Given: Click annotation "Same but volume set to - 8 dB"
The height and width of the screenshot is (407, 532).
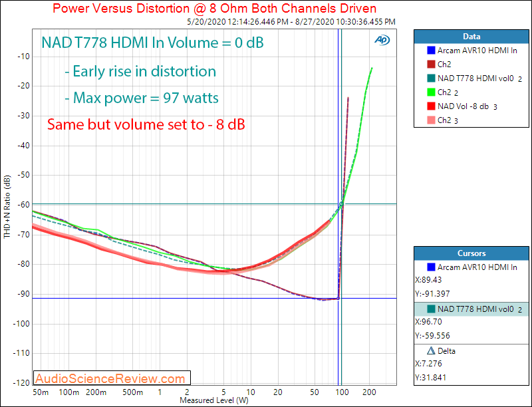Looking at the screenshot, I should pyautogui.click(x=146, y=124).
